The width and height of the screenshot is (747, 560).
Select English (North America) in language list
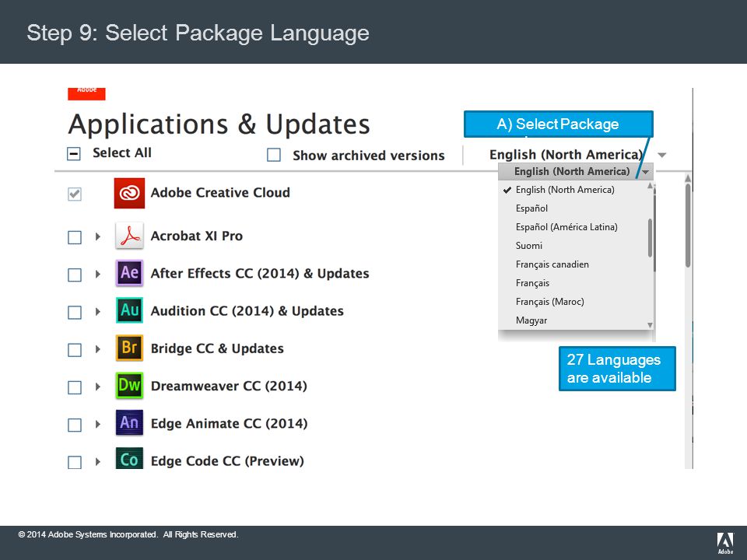(565, 190)
